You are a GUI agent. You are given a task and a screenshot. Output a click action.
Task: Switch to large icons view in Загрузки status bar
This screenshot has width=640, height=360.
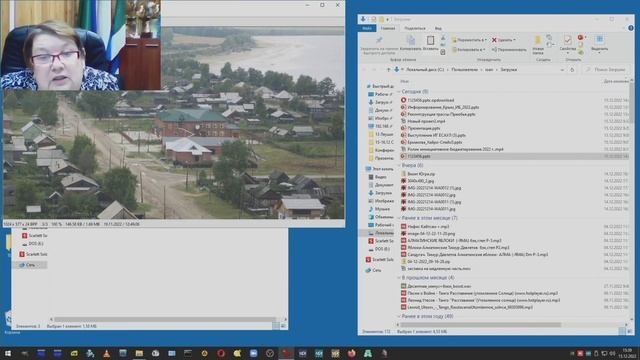pos(629,331)
